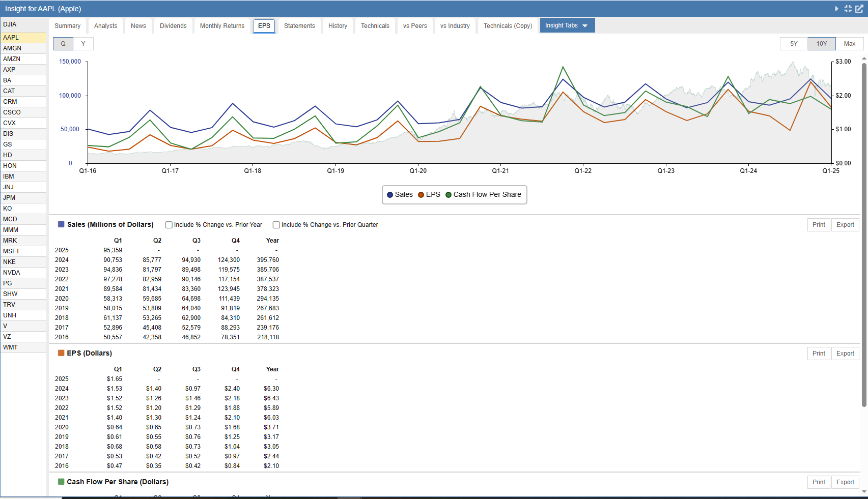868x499 pixels.
Task: Toggle the Sales legend marker
Action: (x=390, y=195)
